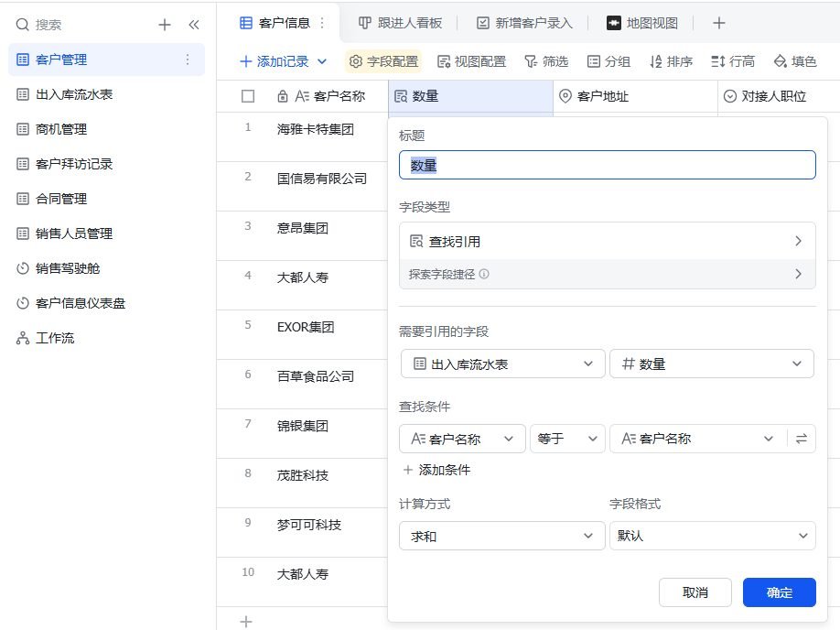This screenshot has width=840, height=630.
Task: Open 字段配置 field settings
Action: tap(383, 61)
